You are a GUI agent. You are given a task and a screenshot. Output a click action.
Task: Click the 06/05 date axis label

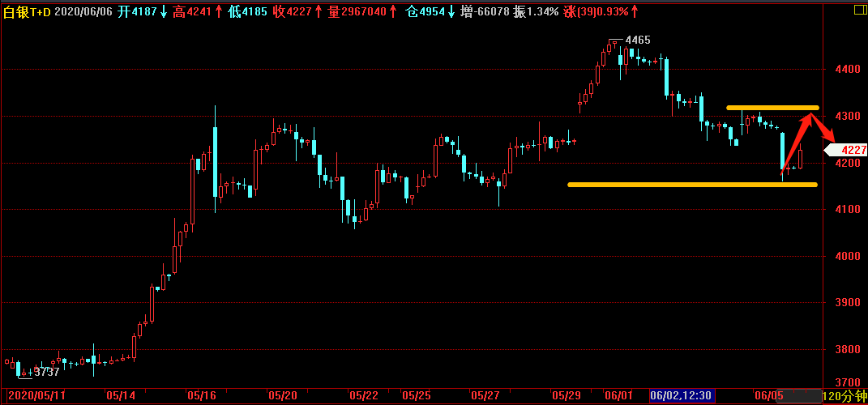(769, 396)
